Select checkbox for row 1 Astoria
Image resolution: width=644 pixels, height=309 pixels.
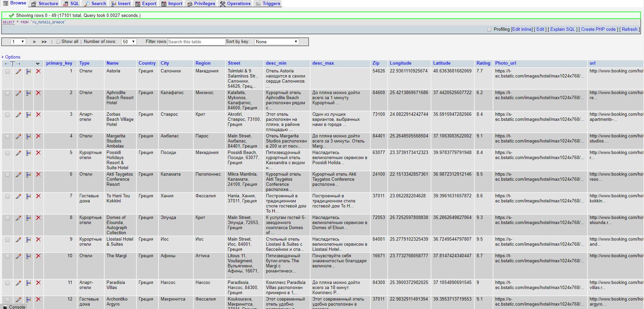[7, 71]
